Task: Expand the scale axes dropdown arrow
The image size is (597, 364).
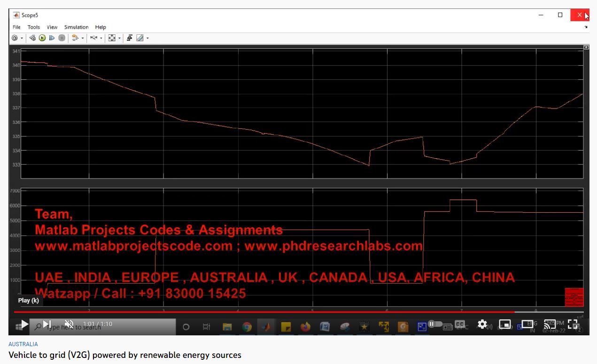Action: pos(119,38)
